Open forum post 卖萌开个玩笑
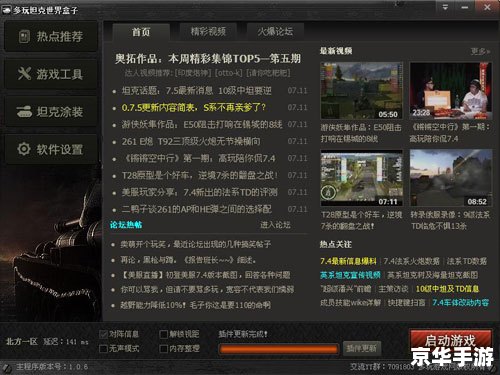The height and width of the screenshot is (375, 500). [x=196, y=244]
